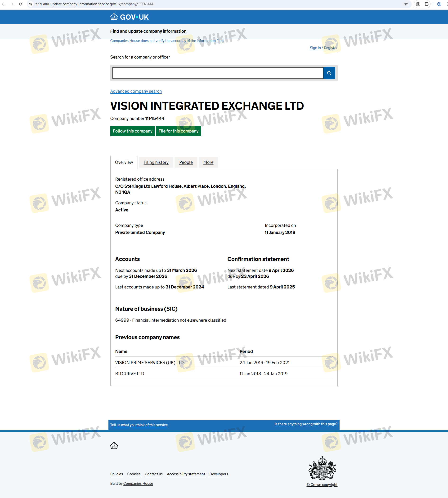Open Advanced company search link
This screenshot has height=498, width=448.
pos(136,91)
